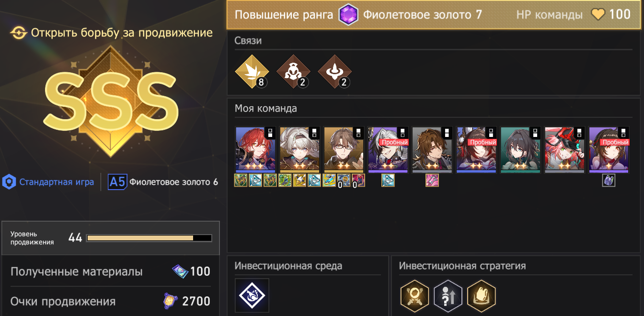This screenshot has height=316, width=644.
Task: Select the rightmost brown bond icon
Action: (334, 71)
